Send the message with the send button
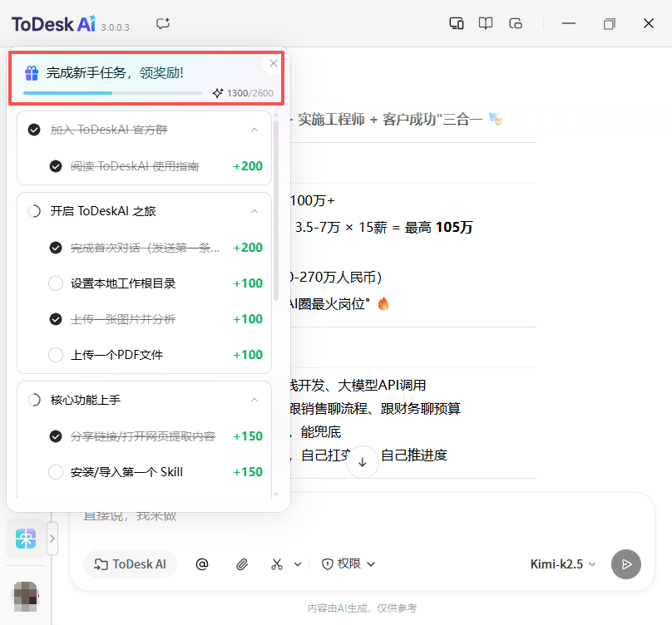The width and height of the screenshot is (672, 625). click(x=626, y=564)
